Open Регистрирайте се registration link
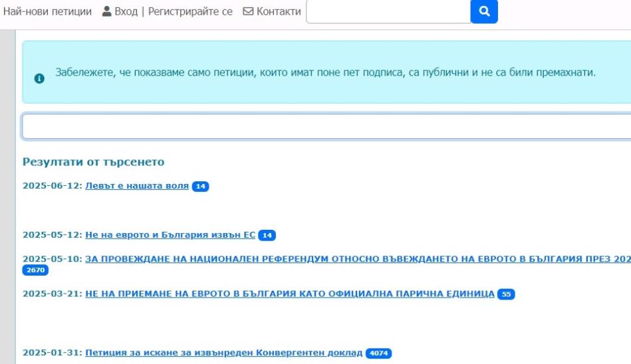 pyautogui.click(x=190, y=11)
